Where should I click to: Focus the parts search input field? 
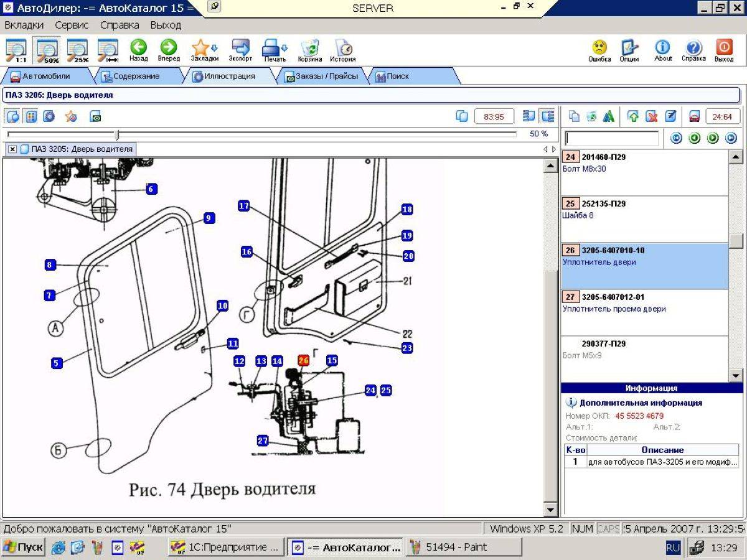[611, 138]
